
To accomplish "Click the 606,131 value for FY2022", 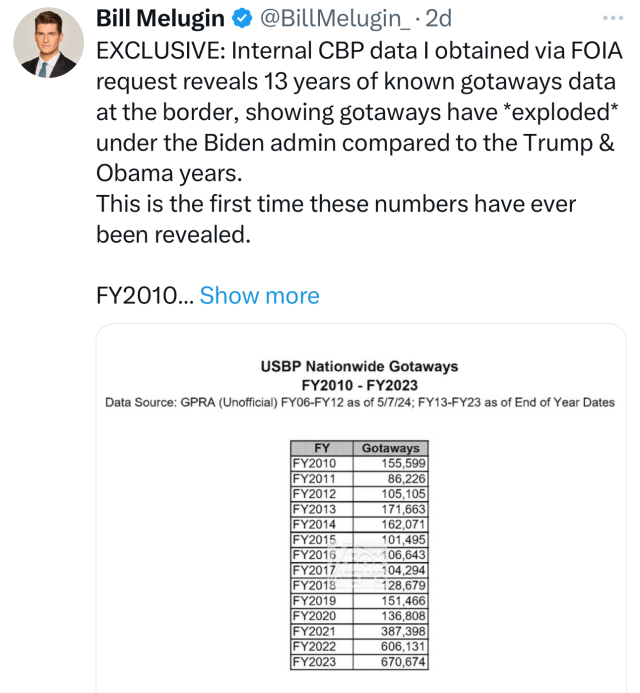I will (x=404, y=646).
